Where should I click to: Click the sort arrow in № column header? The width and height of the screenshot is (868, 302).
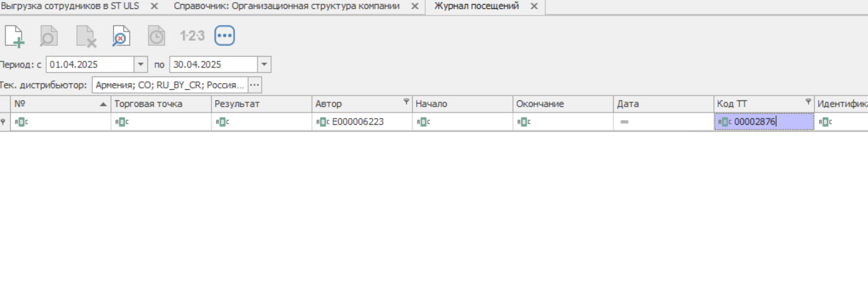[x=103, y=104]
